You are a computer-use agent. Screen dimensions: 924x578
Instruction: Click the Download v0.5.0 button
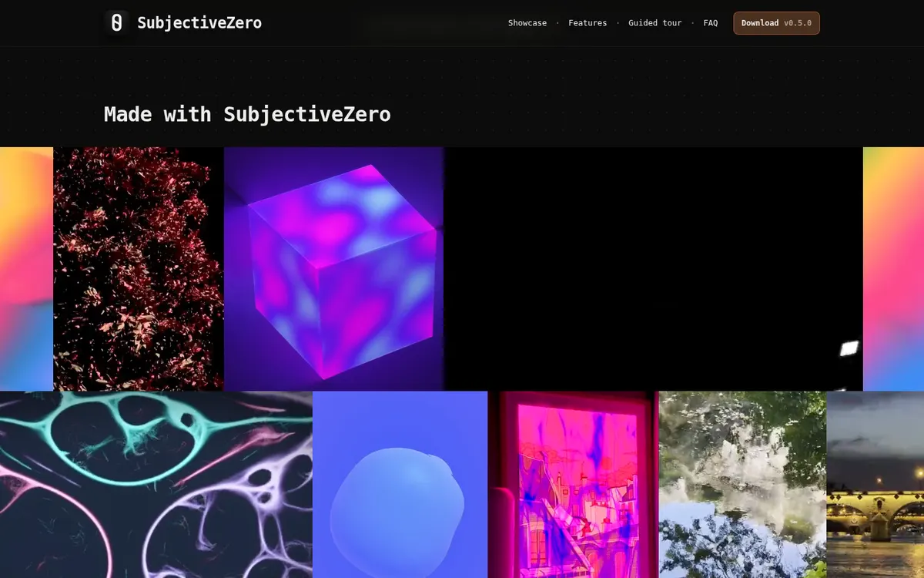click(776, 23)
